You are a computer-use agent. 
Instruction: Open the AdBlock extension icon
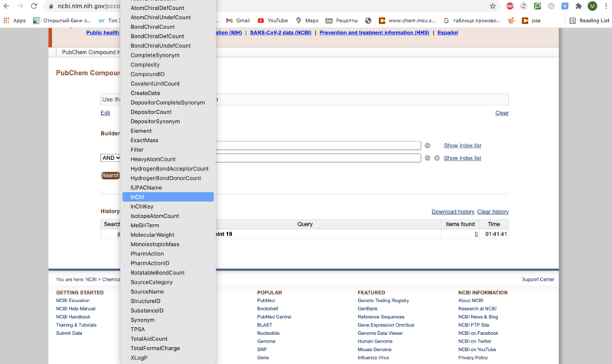coord(509,6)
